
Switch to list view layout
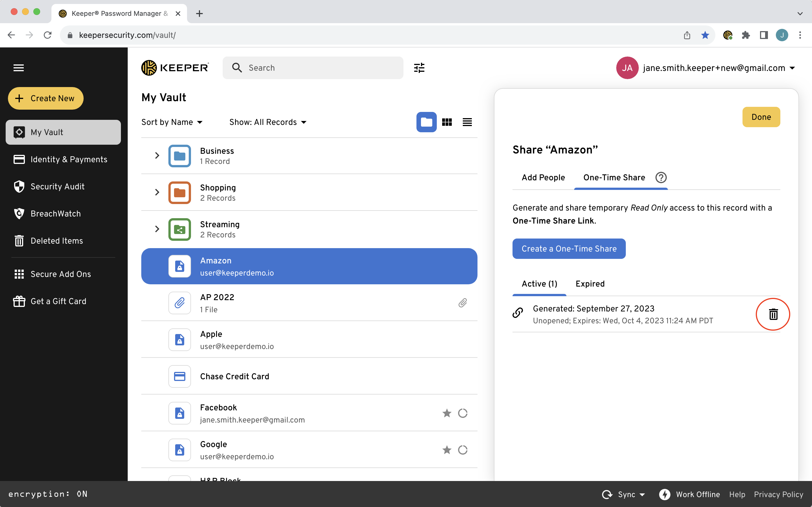467,122
